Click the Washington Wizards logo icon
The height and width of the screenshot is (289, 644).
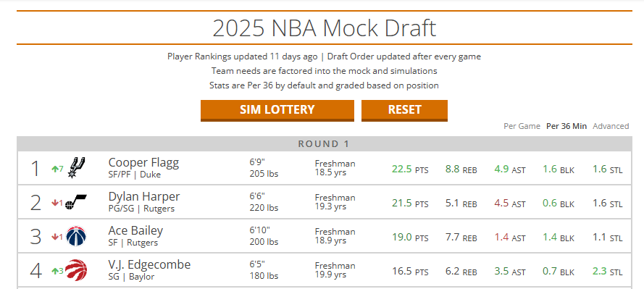[76, 236]
